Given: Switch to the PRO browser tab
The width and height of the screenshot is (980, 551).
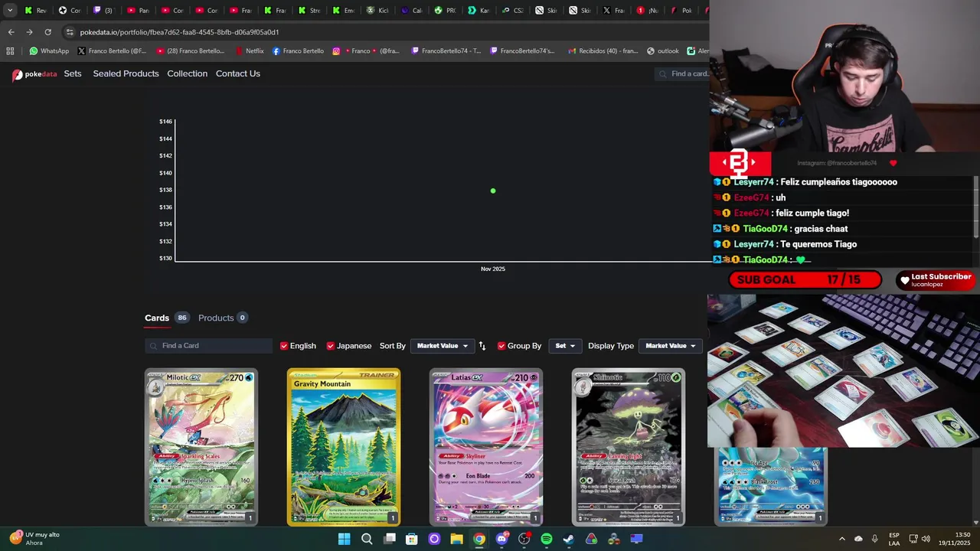Looking at the screenshot, I should [x=445, y=11].
